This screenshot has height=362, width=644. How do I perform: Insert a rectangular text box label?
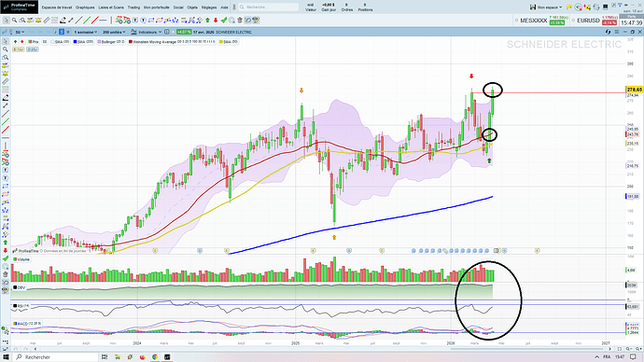[135, 21]
